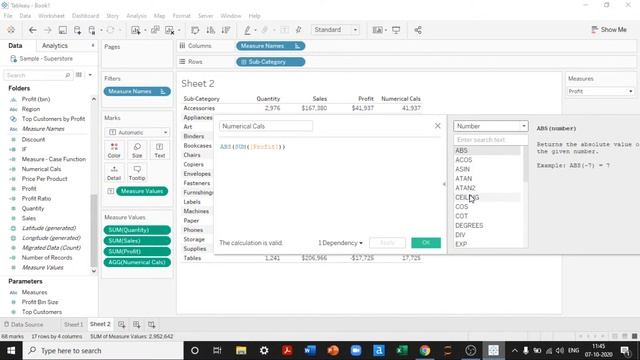Open the Automatic mark type dropdown
640x360 pixels.
point(137,132)
